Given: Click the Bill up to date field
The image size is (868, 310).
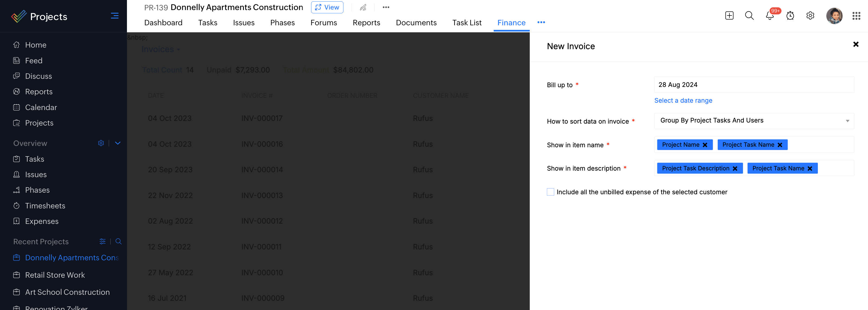Looking at the screenshot, I should click(754, 85).
